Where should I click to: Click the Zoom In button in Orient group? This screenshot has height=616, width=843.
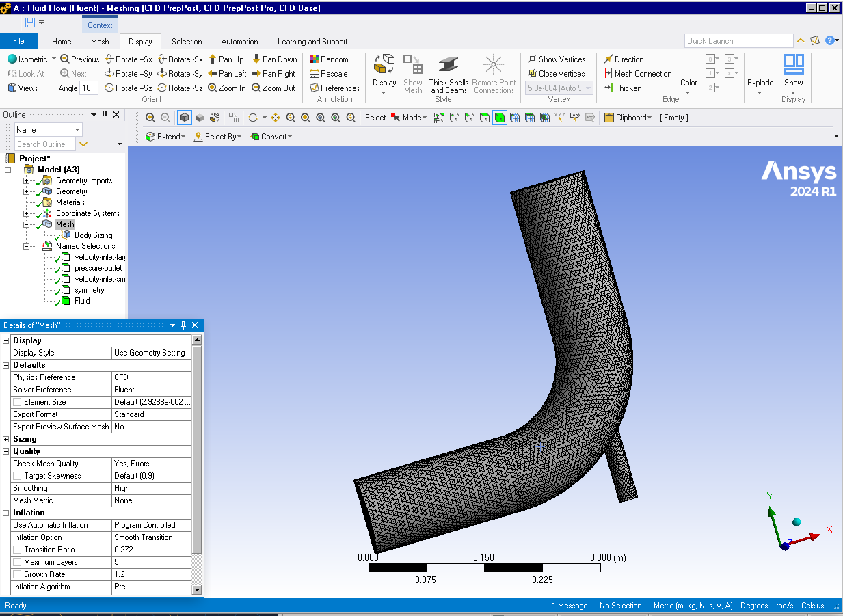click(226, 88)
